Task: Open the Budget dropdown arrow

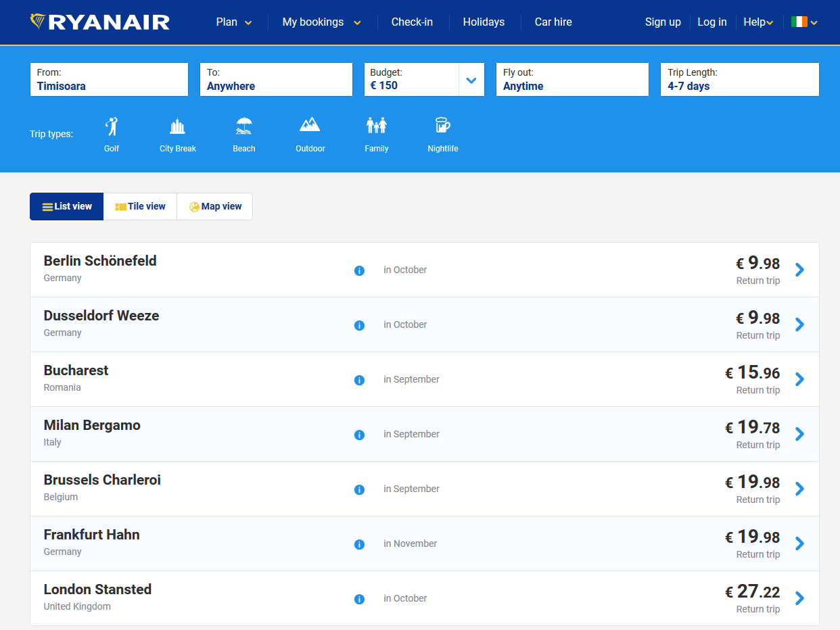Action: point(471,80)
